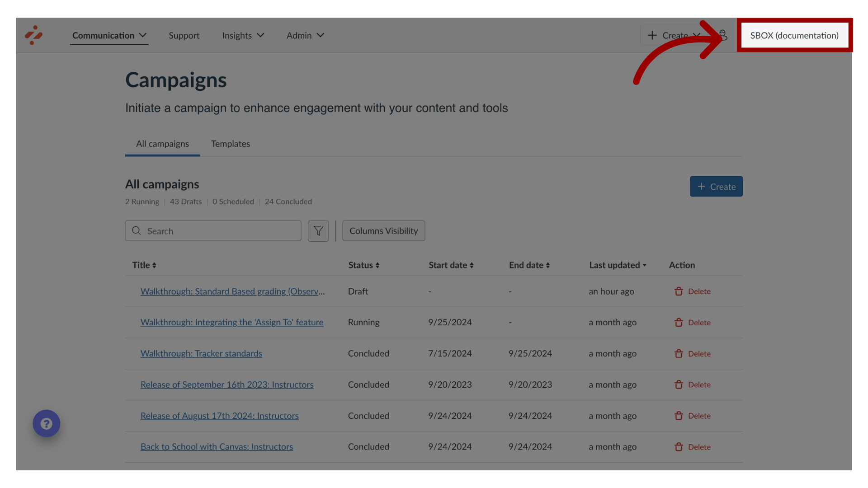The height and width of the screenshot is (488, 868).
Task: Click Create new campaign button
Action: click(x=716, y=186)
